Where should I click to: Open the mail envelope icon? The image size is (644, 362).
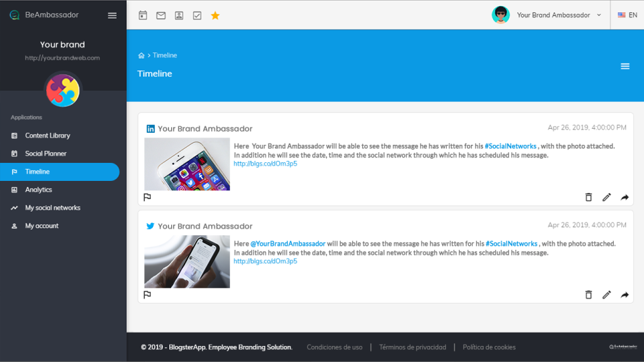tap(161, 15)
